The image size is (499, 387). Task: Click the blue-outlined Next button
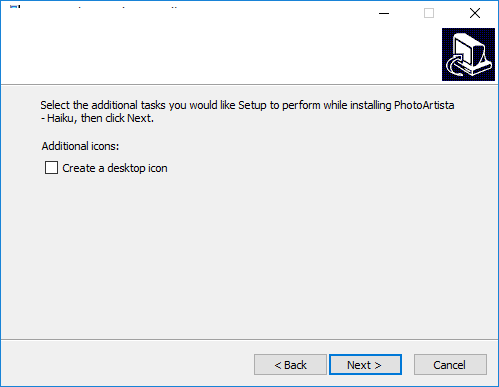point(365,365)
